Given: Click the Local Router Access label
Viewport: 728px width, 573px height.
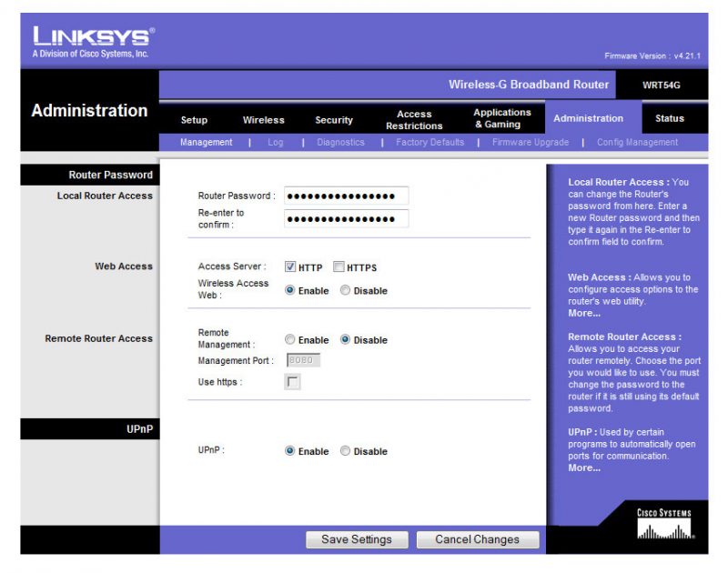Looking at the screenshot, I should pyautogui.click(x=105, y=196).
